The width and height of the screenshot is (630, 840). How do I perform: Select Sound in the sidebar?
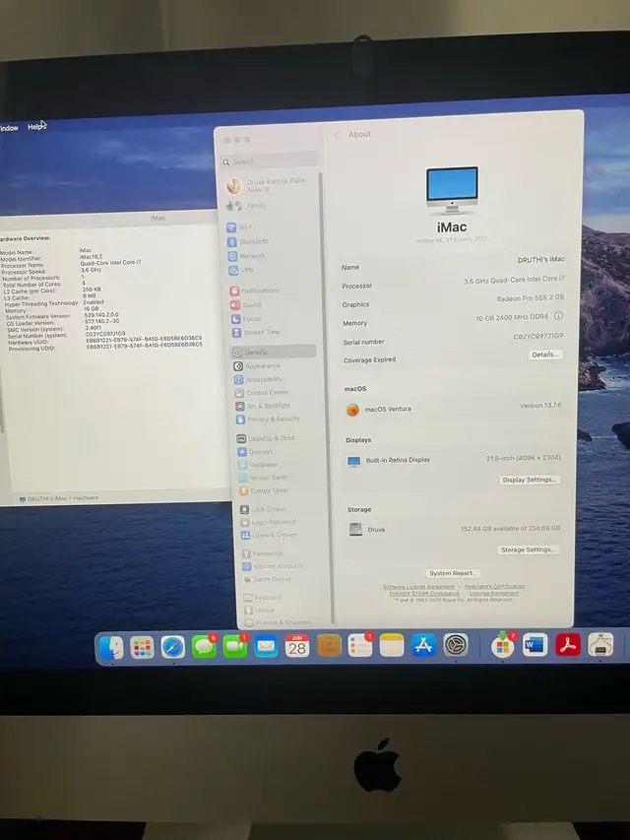coord(246,305)
